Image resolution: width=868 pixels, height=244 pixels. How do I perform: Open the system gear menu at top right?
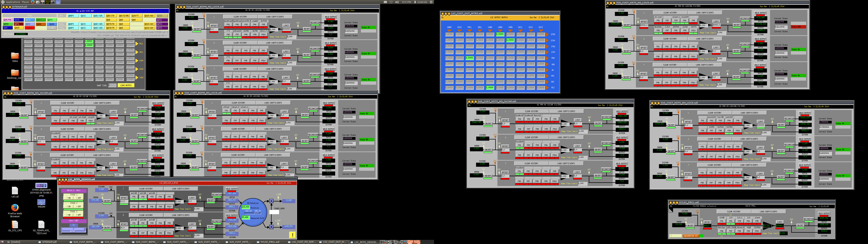pyautogui.click(x=431, y=2)
